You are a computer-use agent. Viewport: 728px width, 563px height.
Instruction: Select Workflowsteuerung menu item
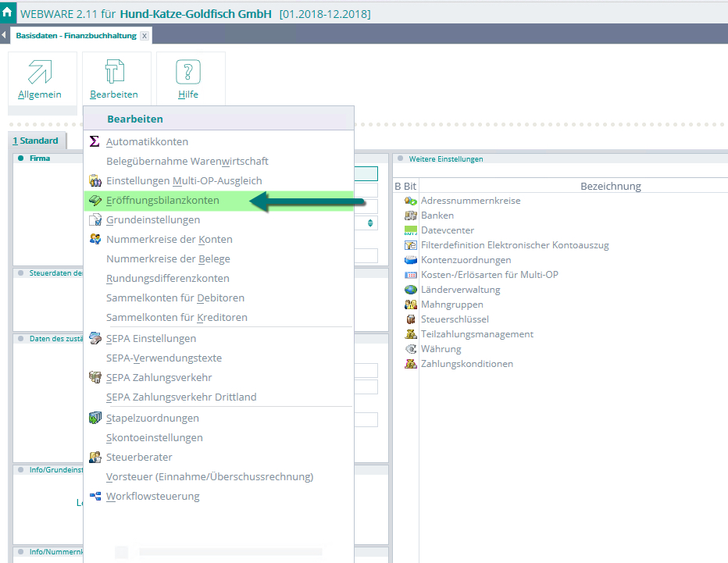(x=152, y=497)
